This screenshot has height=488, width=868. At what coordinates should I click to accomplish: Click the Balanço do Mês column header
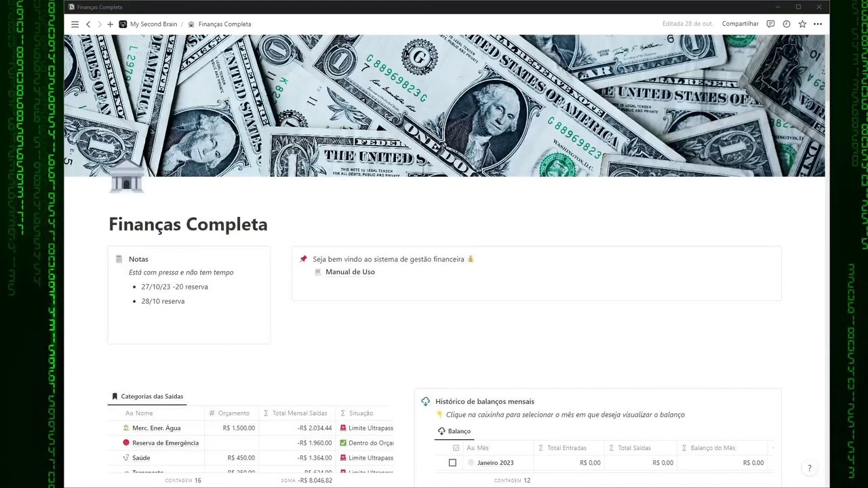pos(708,448)
